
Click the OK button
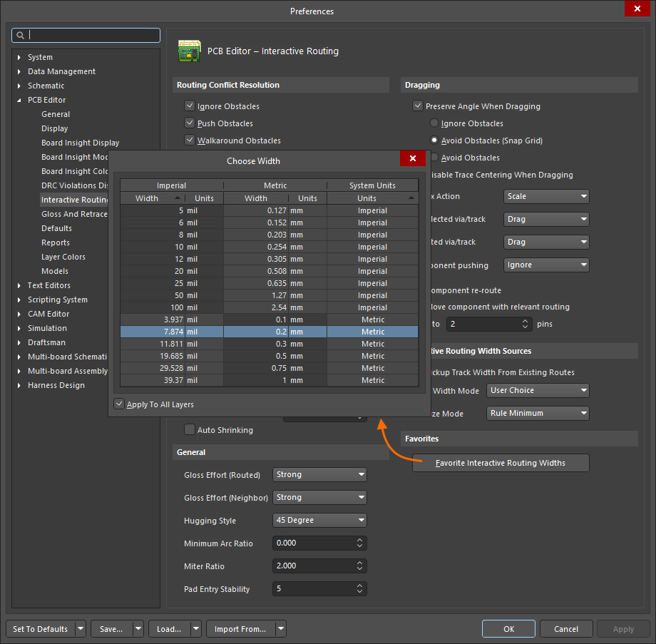click(508, 629)
